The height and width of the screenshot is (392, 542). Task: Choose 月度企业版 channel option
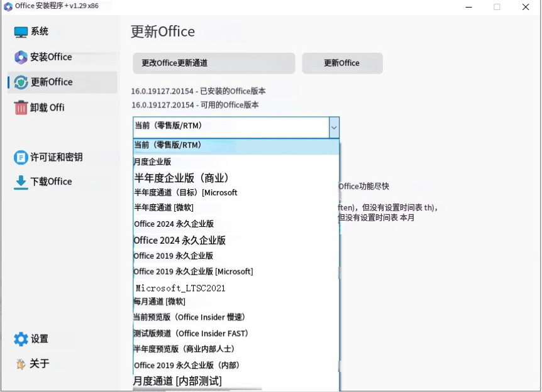click(x=154, y=160)
